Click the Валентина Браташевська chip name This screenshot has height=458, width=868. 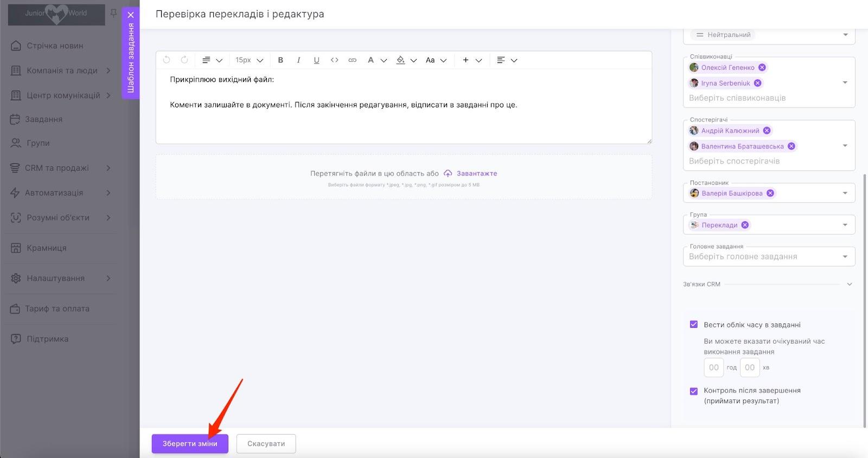[743, 146]
